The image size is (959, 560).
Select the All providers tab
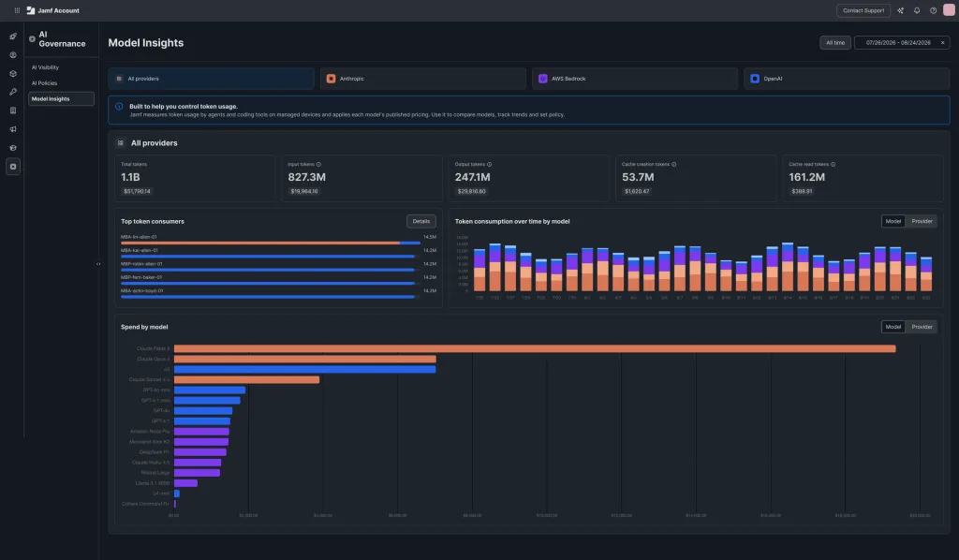(x=211, y=79)
